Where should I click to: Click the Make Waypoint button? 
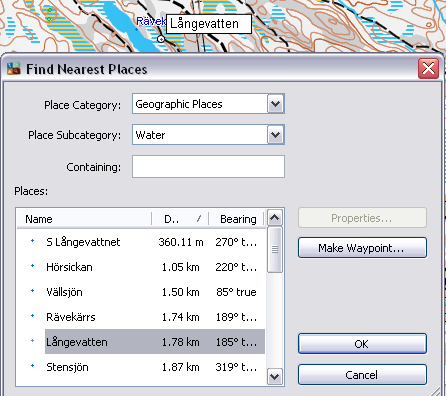tap(362, 248)
